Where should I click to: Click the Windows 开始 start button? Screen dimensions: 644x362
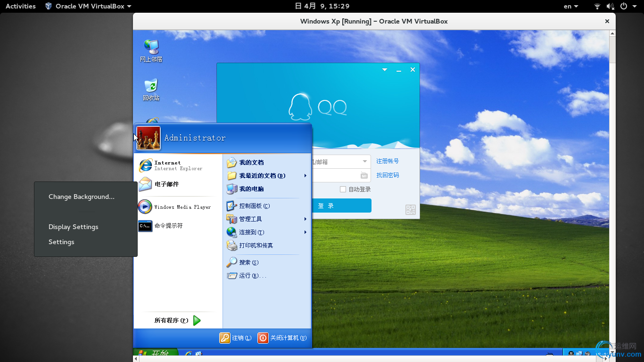[x=156, y=353]
